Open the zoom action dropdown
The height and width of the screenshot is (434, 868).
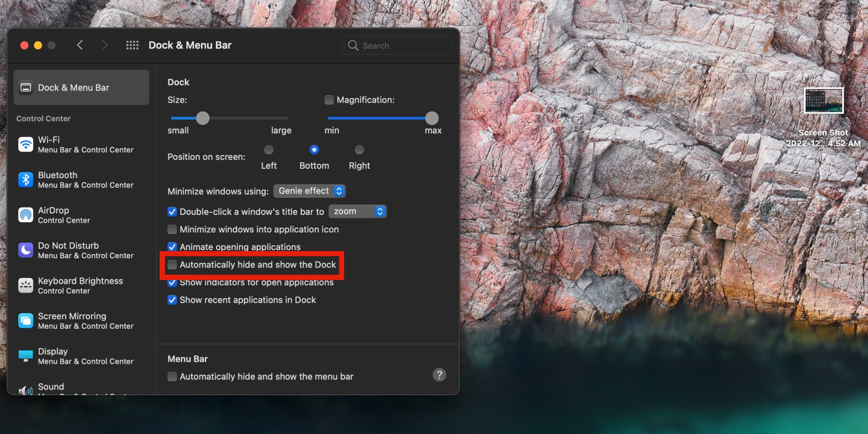point(358,211)
